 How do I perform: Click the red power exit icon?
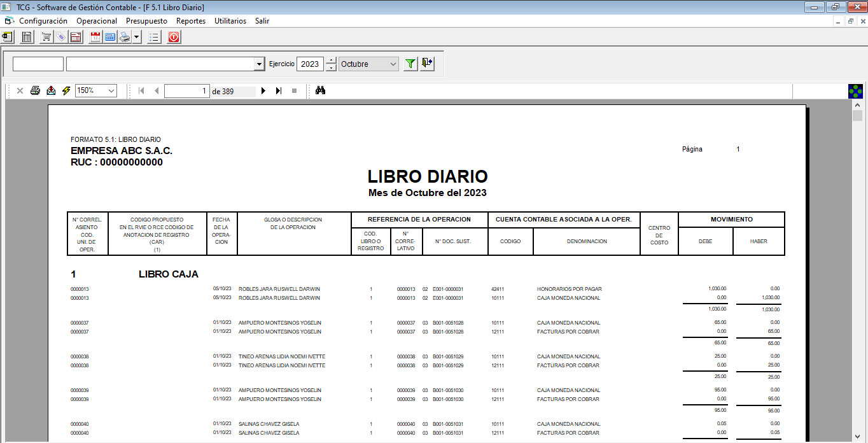coord(174,38)
